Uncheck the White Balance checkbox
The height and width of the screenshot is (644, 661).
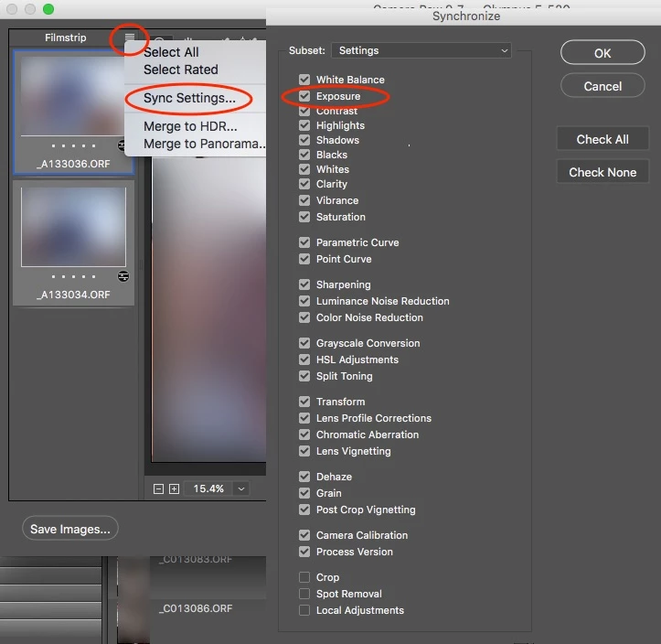[304, 80]
